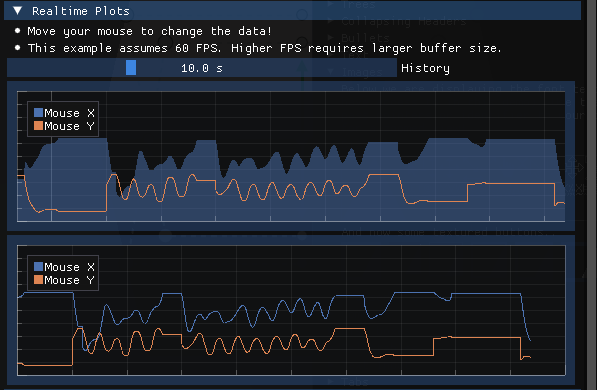Click the 10.0 s History slider value
The height and width of the screenshot is (390, 597).
pos(202,68)
